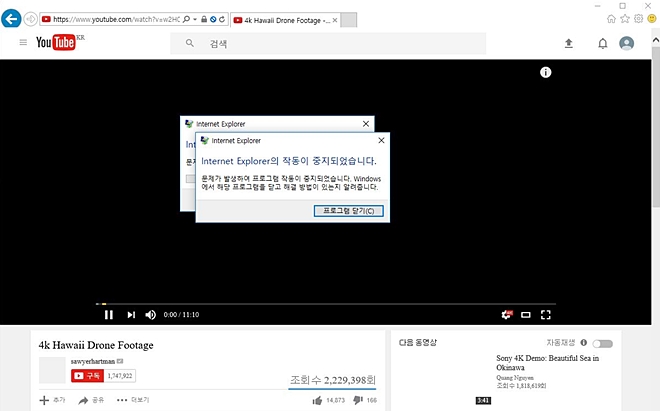Open YouTube notifications bell

coord(603,43)
